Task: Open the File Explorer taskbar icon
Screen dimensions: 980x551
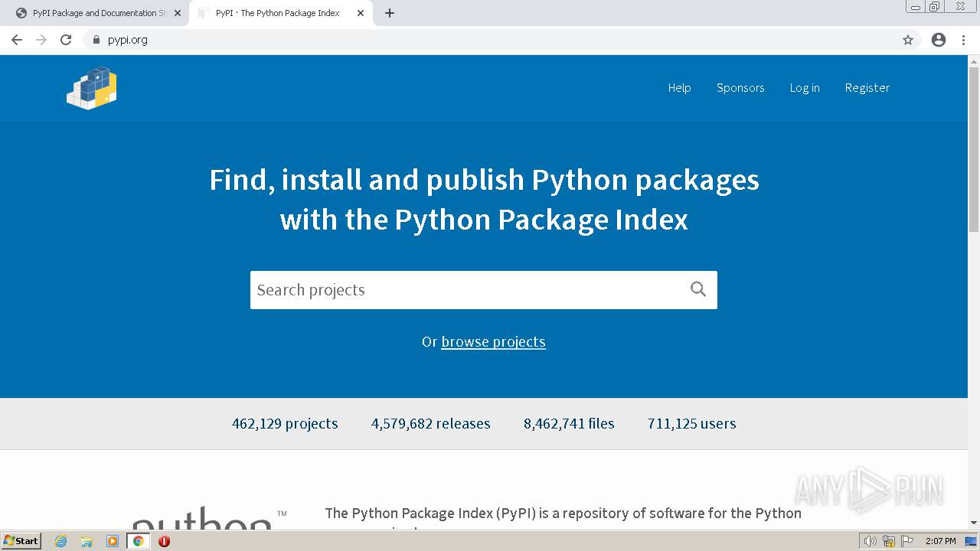Action: (87, 541)
